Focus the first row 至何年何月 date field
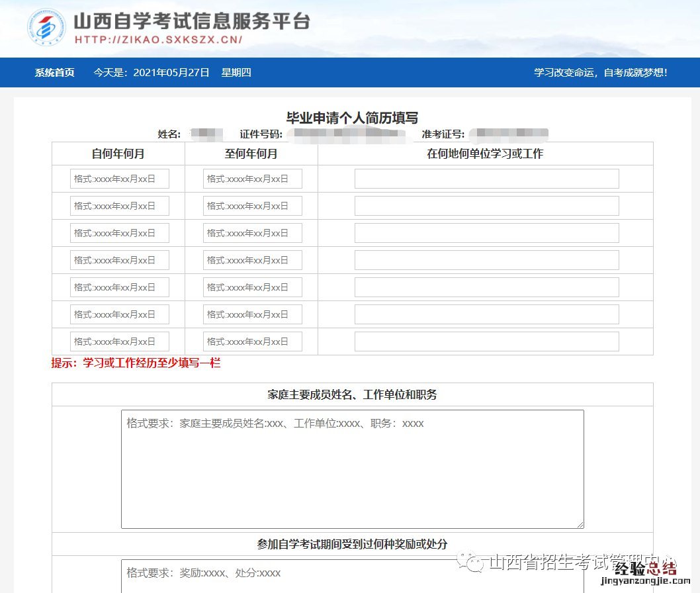The width and height of the screenshot is (700, 593). tap(253, 179)
